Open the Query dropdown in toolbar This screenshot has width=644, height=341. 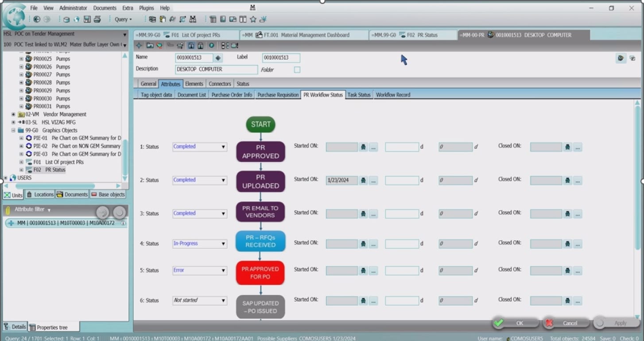point(123,19)
